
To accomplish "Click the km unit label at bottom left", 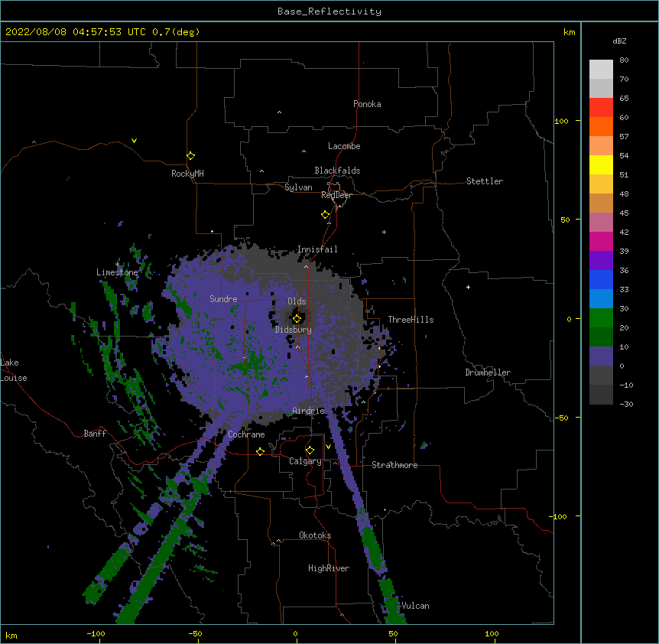I will [x=11, y=636].
